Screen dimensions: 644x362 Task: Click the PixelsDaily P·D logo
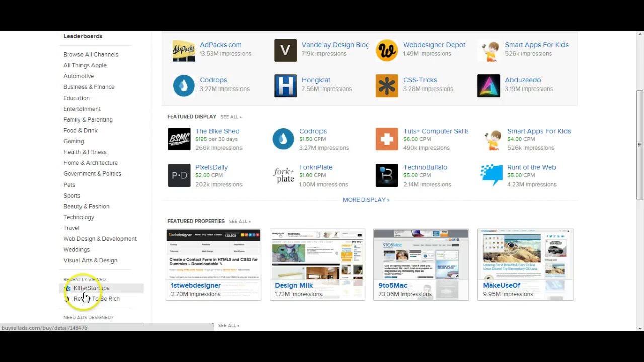(179, 175)
